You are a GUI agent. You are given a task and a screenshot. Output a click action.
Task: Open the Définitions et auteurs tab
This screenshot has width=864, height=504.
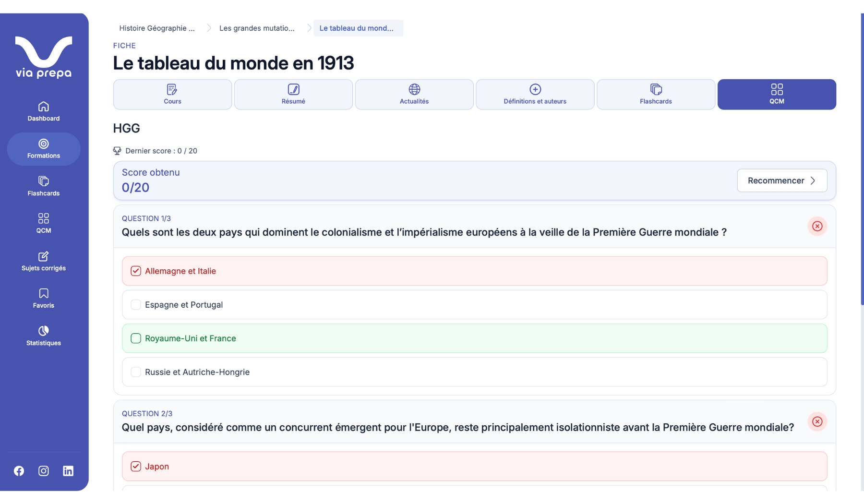pos(535,95)
